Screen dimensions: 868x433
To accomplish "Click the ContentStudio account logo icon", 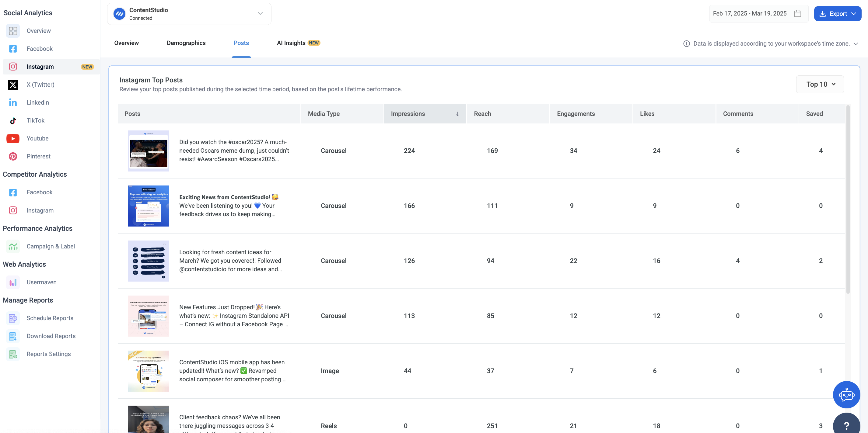I will (x=119, y=14).
